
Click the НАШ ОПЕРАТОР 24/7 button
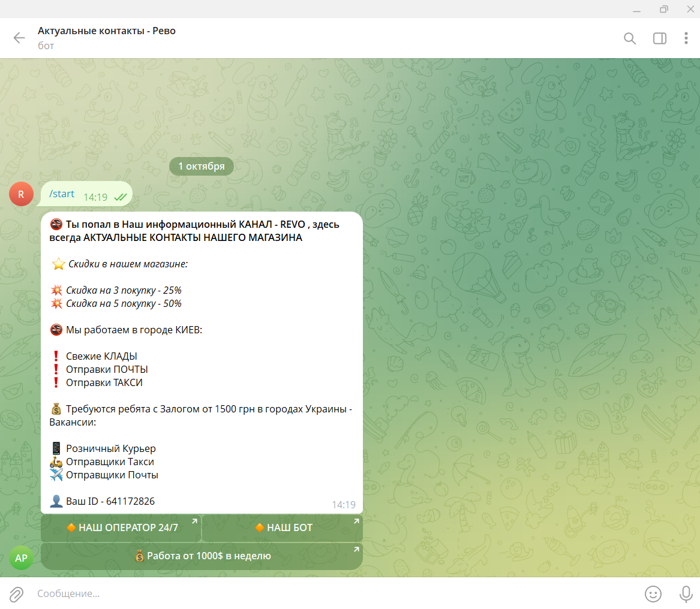tap(121, 528)
